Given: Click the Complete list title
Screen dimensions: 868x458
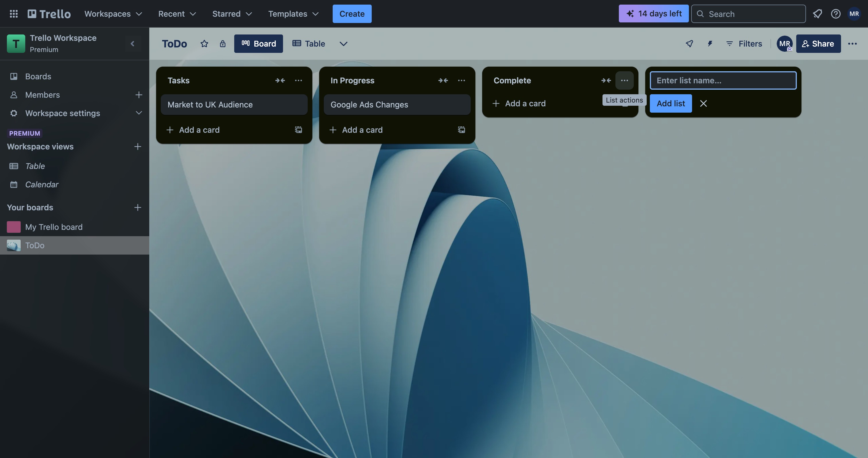Looking at the screenshot, I should point(512,80).
